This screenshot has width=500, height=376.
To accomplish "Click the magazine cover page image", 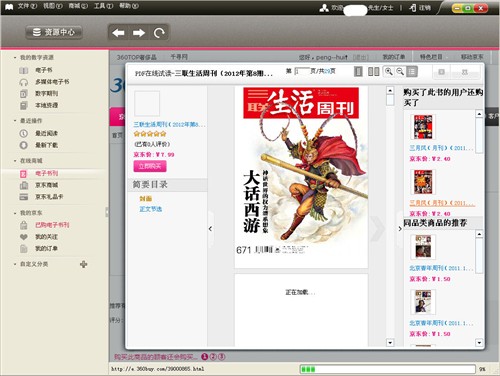I will pos(301,177).
